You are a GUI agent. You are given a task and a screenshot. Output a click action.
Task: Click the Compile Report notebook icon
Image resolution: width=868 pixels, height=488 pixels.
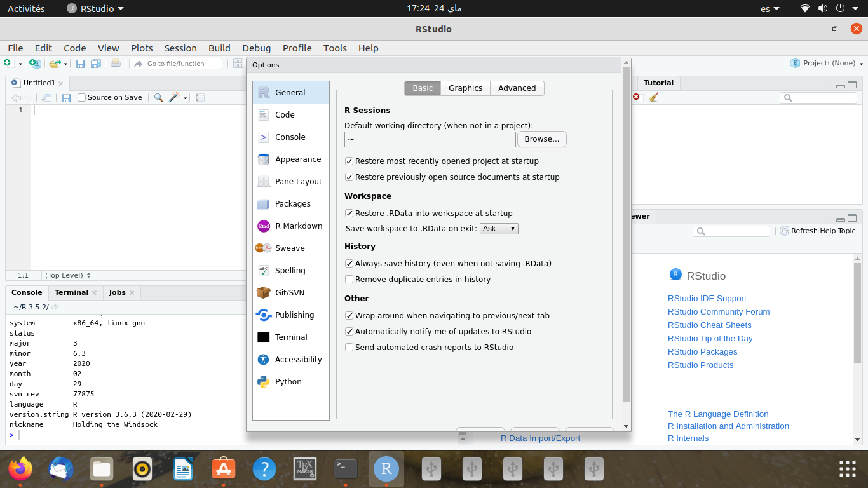tap(200, 98)
